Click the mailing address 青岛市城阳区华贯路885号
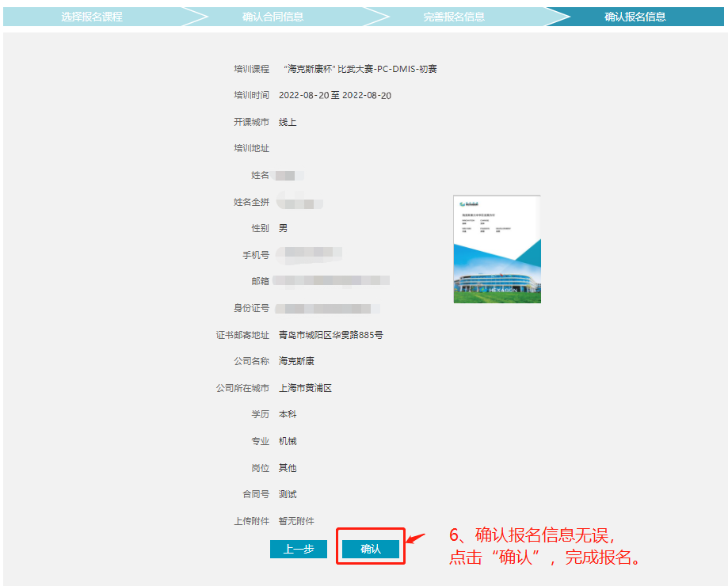This screenshot has width=728, height=586. tap(330, 335)
